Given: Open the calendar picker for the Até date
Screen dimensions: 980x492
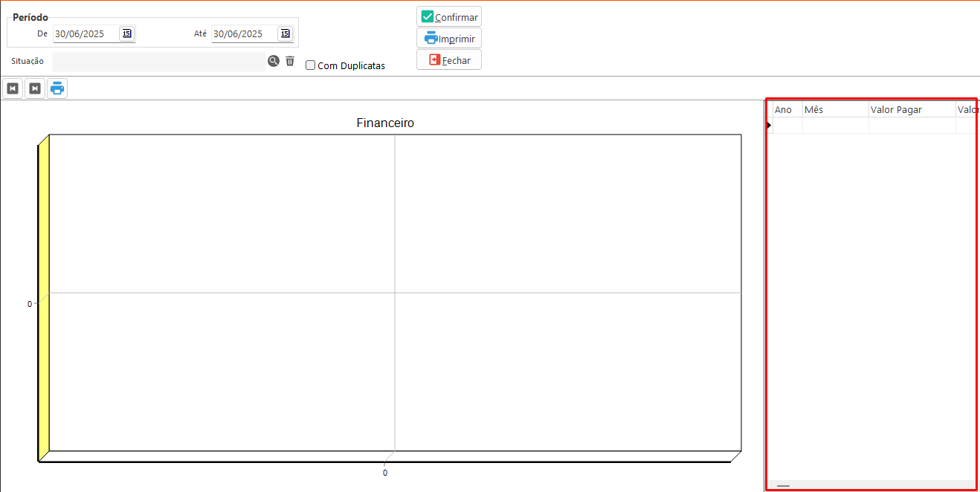Looking at the screenshot, I should click(285, 33).
